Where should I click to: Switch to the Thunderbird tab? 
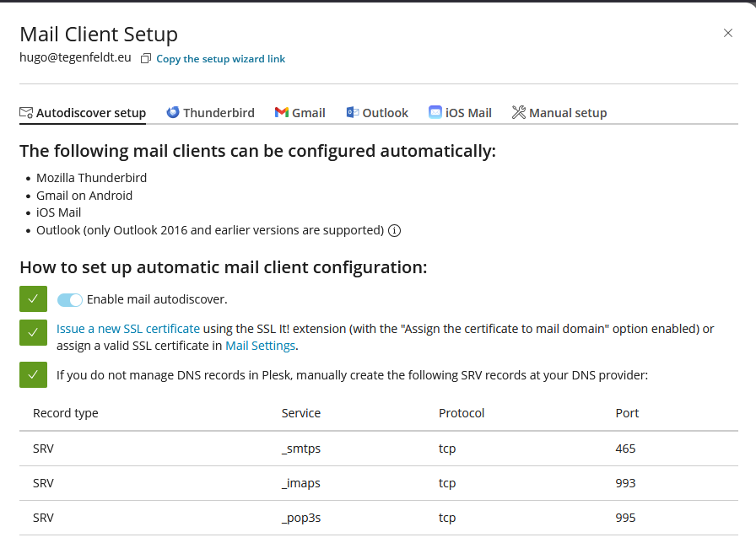pyautogui.click(x=219, y=113)
